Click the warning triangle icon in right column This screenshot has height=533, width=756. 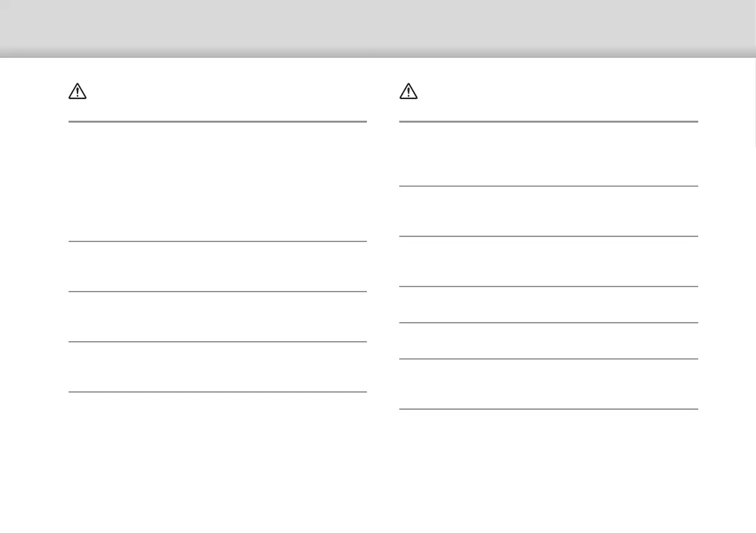(x=409, y=92)
